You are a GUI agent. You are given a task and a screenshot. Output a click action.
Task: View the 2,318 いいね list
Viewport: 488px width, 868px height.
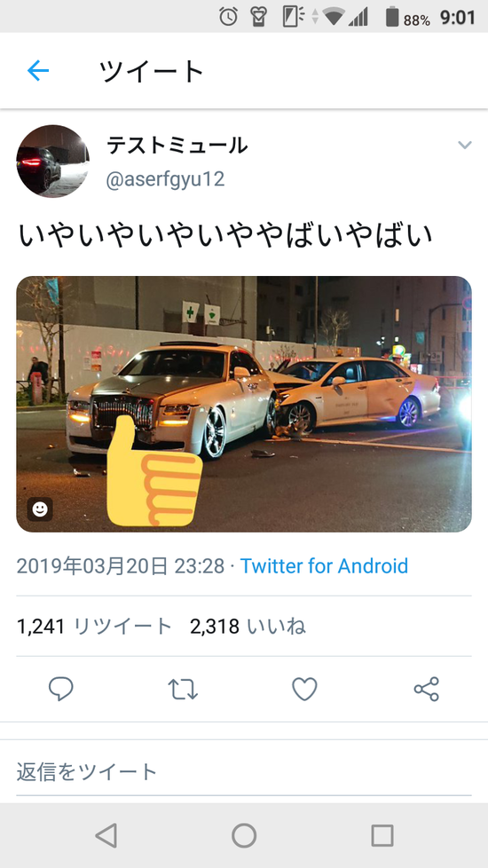point(248,627)
